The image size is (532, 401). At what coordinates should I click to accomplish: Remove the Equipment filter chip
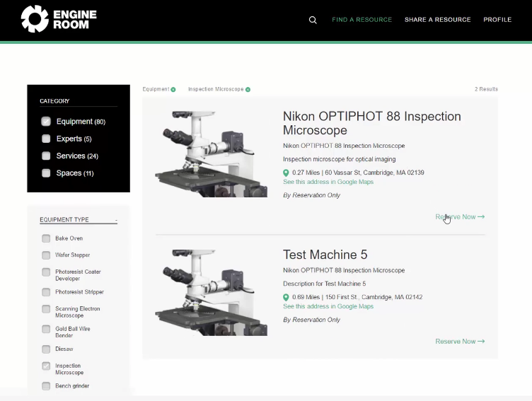point(173,90)
